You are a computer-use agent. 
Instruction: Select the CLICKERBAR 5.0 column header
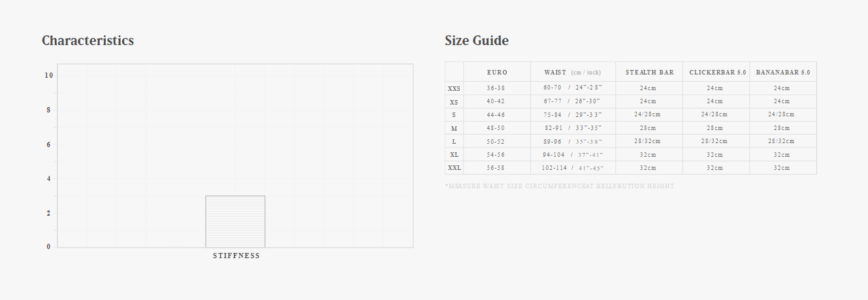pos(716,72)
